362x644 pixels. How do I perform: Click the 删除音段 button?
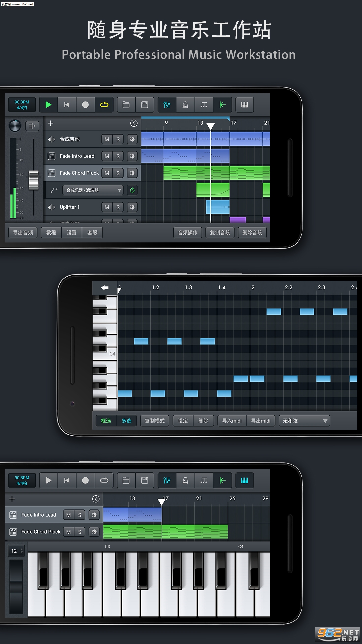[252, 233]
